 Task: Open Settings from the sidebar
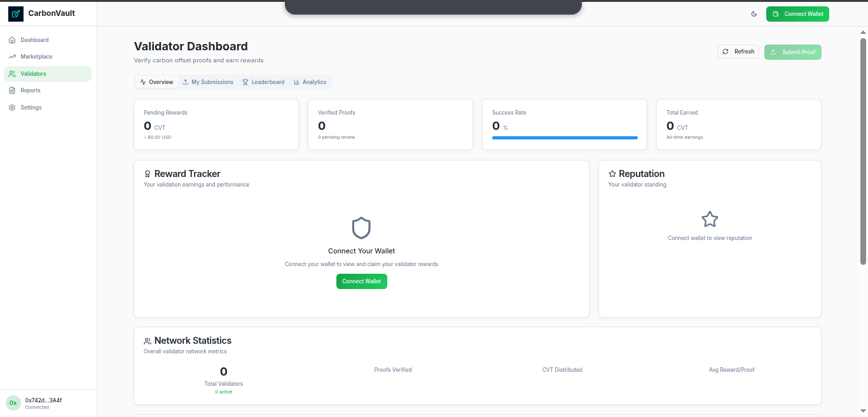pyautogui.click(x=31, y=108)
